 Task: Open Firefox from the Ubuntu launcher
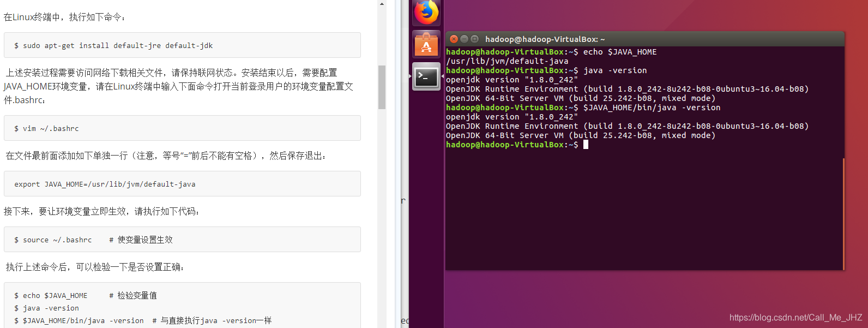click(x=426, y=12)
